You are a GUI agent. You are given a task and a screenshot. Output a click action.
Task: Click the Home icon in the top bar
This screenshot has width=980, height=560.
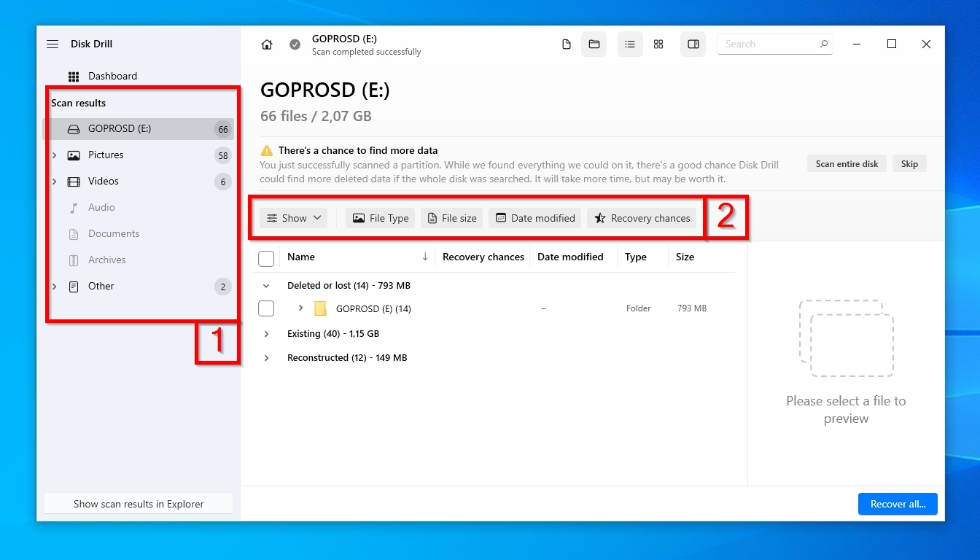267,44
